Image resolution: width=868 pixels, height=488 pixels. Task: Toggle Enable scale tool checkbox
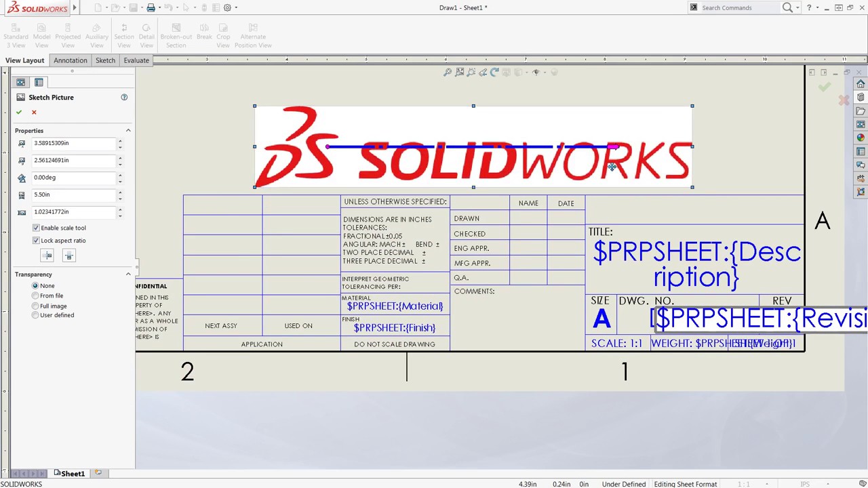[x=36, y=228]
